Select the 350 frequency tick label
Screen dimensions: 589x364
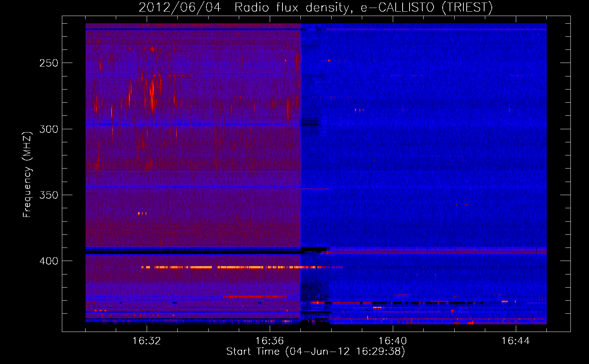[49, 195]
